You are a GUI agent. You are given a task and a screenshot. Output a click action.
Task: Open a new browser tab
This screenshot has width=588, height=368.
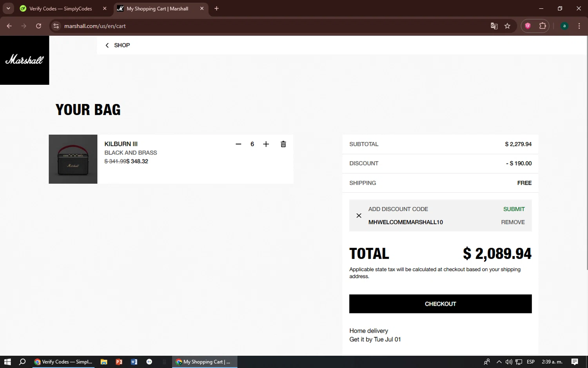(x=216, y=9)
